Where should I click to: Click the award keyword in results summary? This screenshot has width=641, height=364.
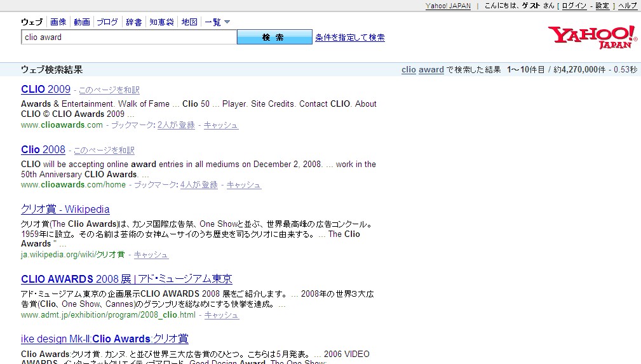[431, 69]
